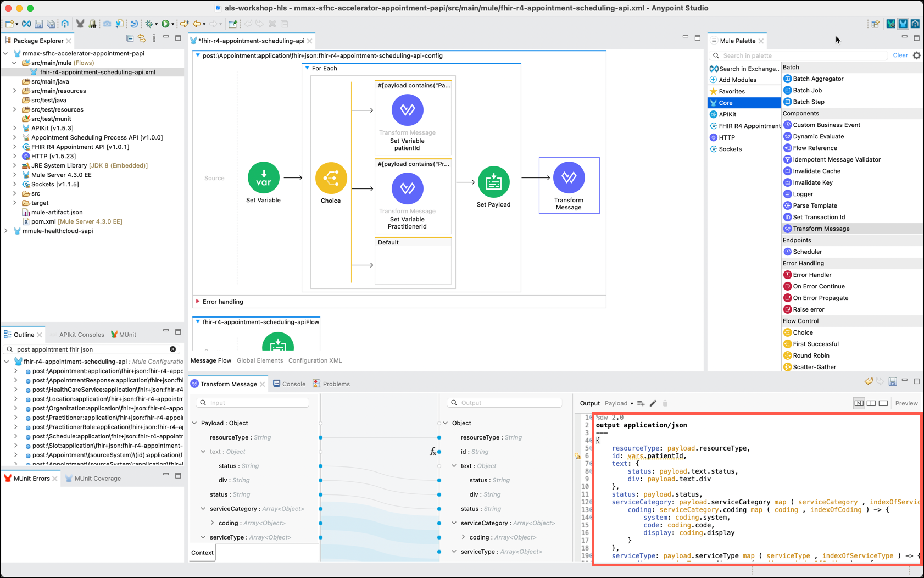Expand coding under input serviceCategory
The width and height of the screenshot is (924, 578).
pyautogui.click(x=212, y=523)
